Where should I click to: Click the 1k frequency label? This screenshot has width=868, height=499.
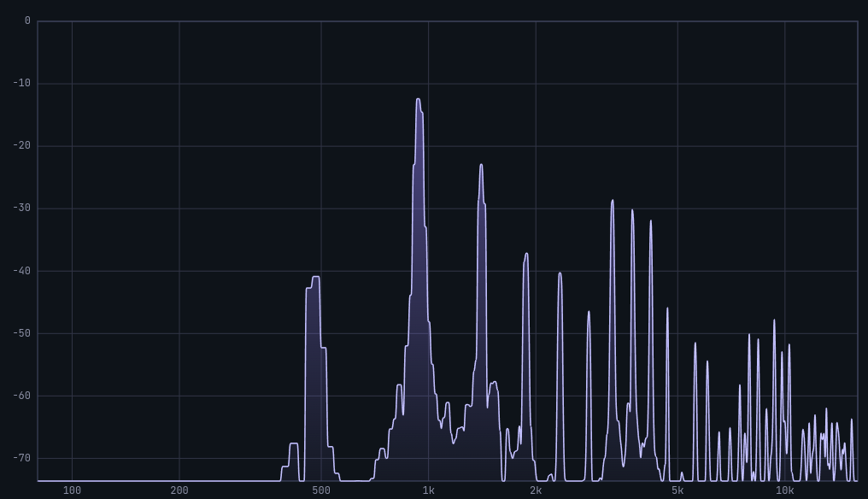429,490
